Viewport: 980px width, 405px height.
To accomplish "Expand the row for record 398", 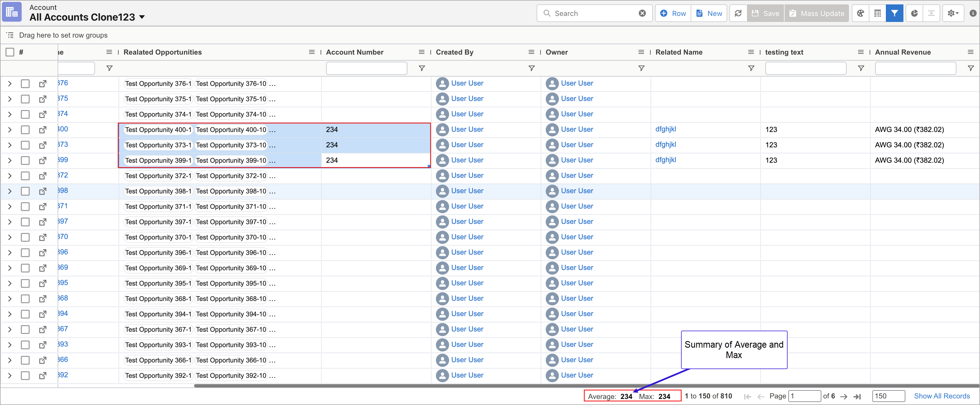I will [x=10, y=191].
